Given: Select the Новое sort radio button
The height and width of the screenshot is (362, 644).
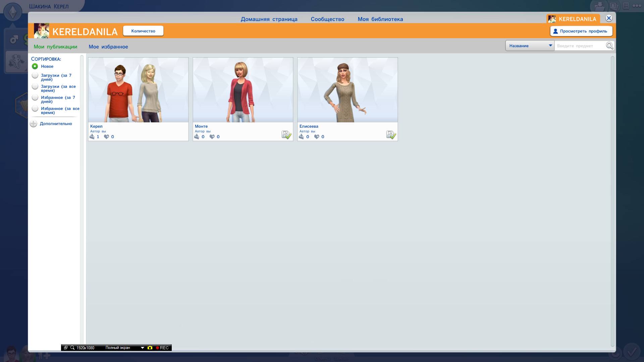Looking at the screenshot, I should point(35,66).
